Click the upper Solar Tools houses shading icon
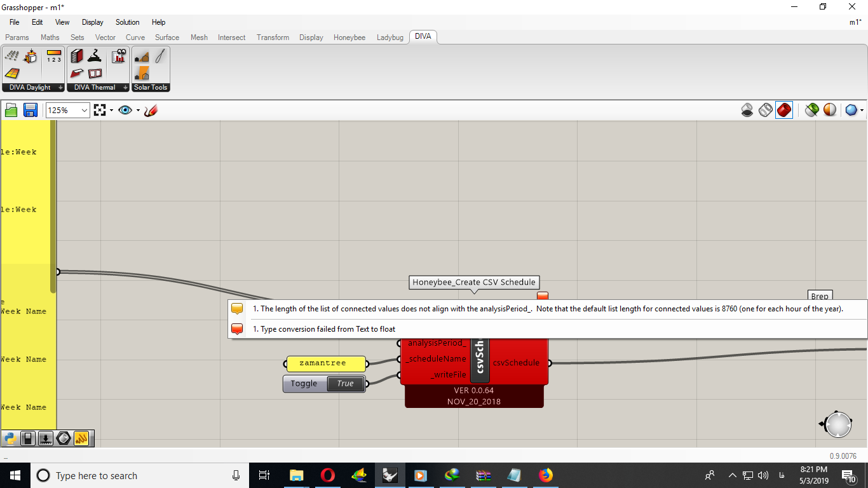The width and height of the screenshot is (868, 488). 142,57
